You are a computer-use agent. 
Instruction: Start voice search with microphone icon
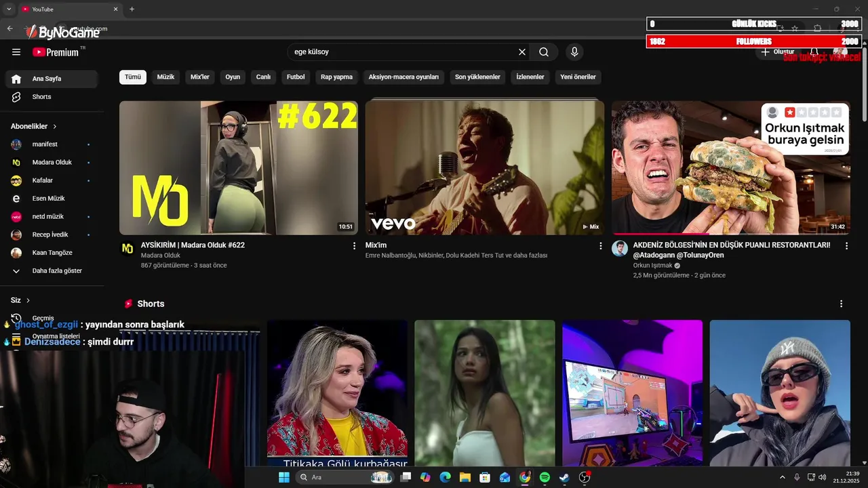point(574,52)
